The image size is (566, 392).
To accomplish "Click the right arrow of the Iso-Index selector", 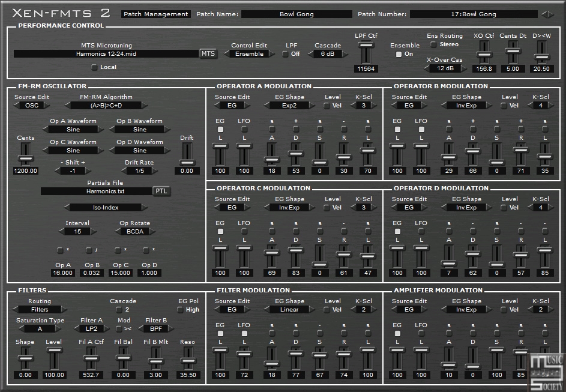I will 145,208.
